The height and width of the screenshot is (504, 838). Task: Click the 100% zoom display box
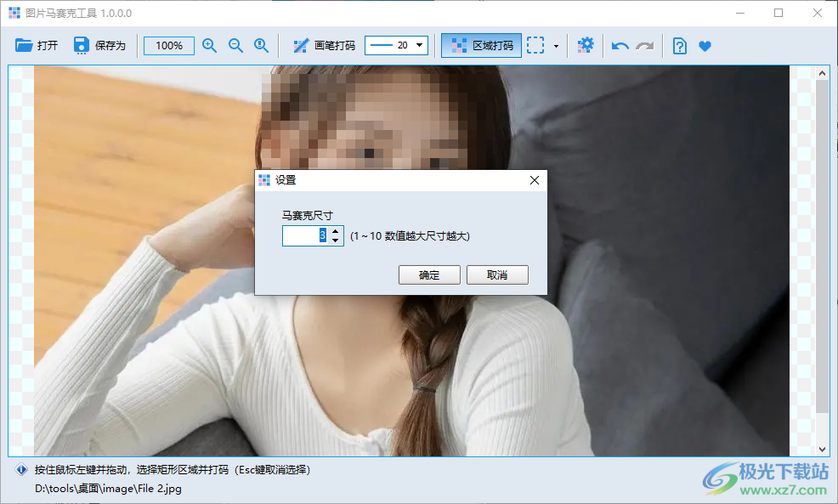click(169, 45)
